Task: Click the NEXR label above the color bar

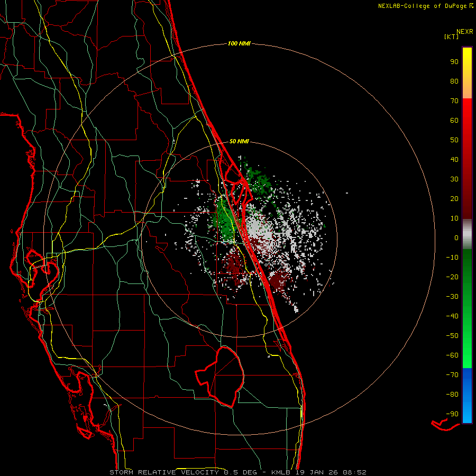Action: [465, 32]
